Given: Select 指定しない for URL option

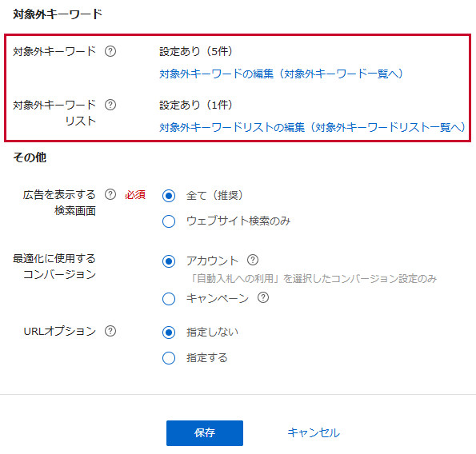Looking at the screenshot, I should click(x=169, y=333).
